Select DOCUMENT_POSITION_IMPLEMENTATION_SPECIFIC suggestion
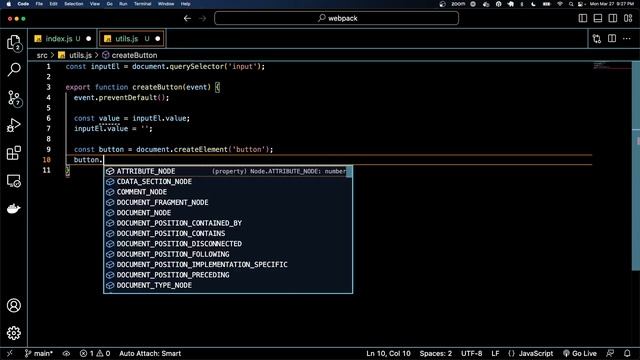Image resolution: width=640 pixels, height=360 pixels. pyautogui.click(x=228, y=264)
